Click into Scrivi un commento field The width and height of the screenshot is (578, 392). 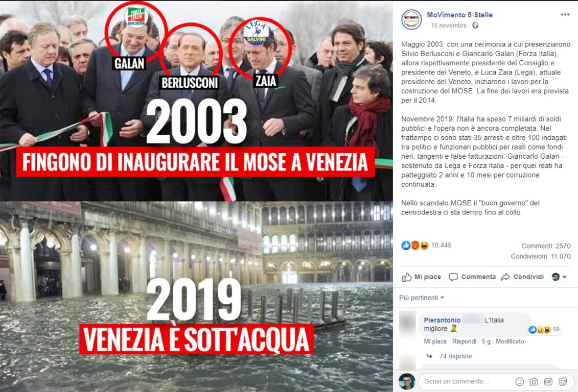coord(466,382)
